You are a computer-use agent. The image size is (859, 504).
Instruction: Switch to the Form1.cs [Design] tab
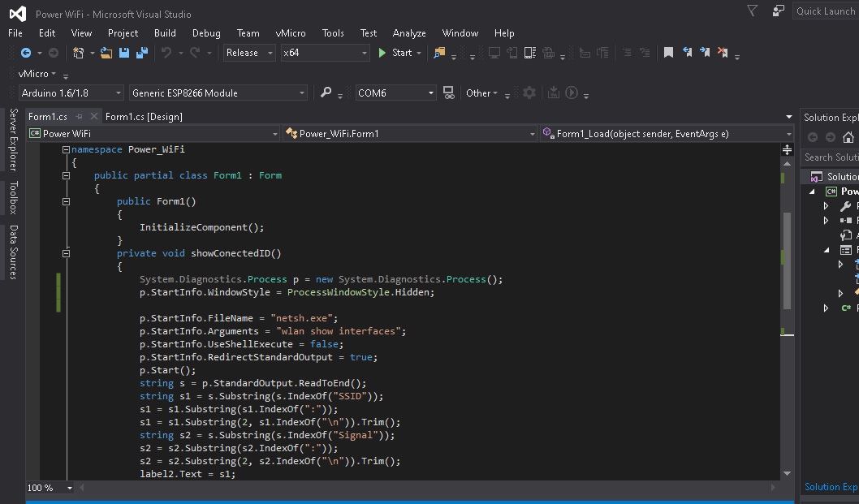[144, 117]
